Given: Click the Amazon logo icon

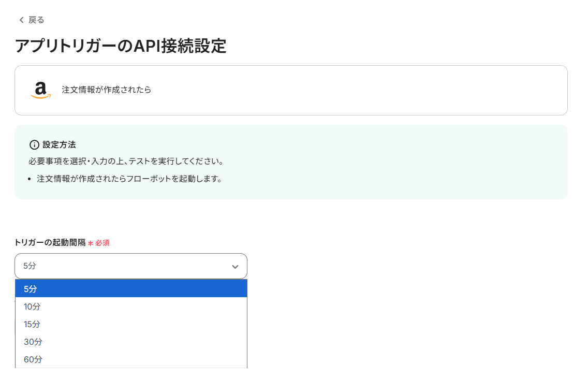Looking at the screenshot, I should [40, 90].
